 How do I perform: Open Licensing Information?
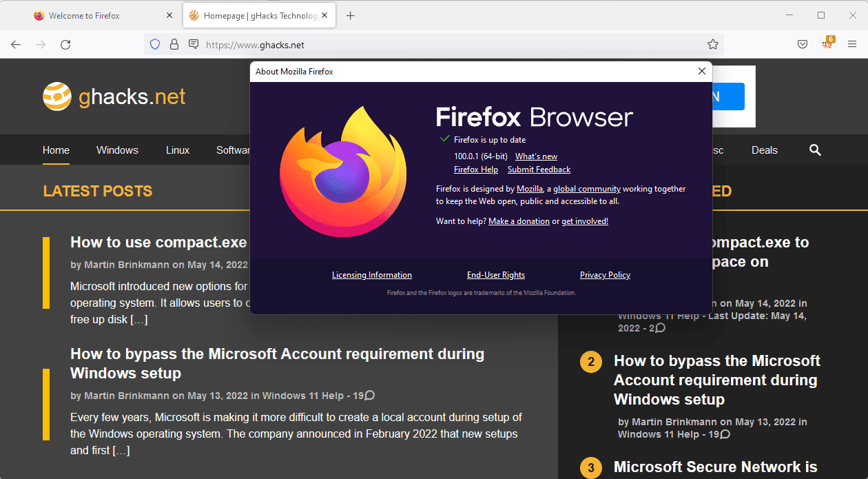click(x=372, y=275)
